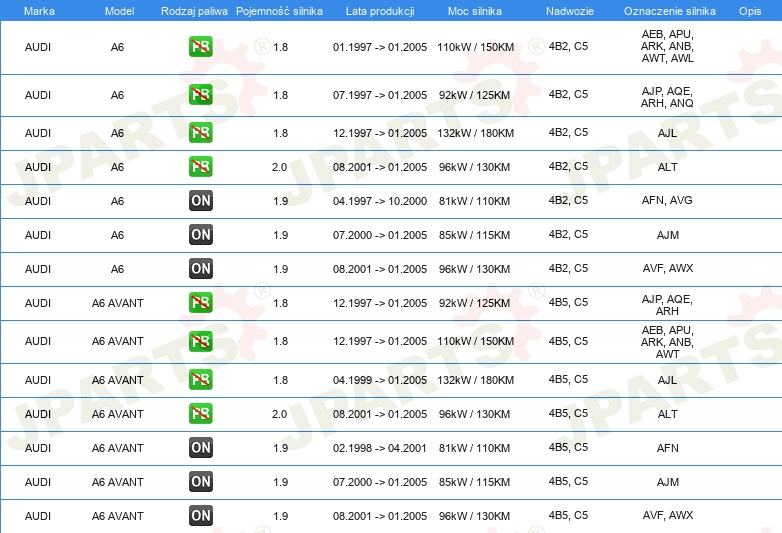
Task: Click A6 AVANT model in AJM row
Action: click(118, 482)
